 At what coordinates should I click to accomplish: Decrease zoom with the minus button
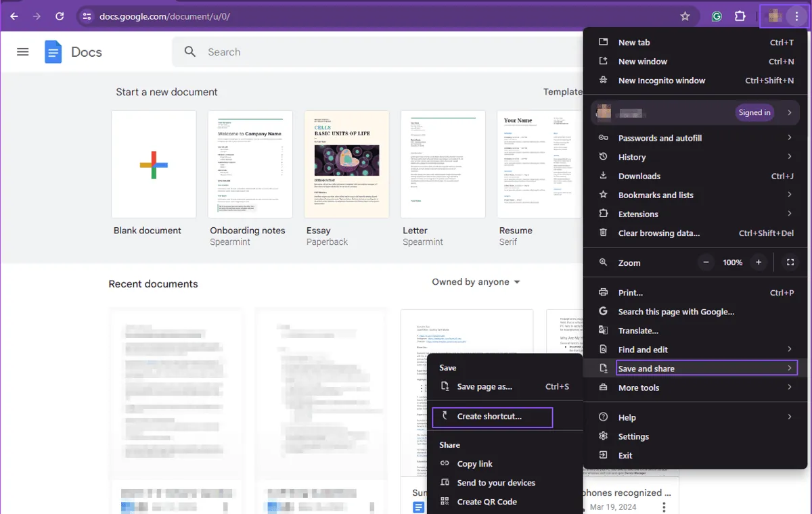pos(706,262)
